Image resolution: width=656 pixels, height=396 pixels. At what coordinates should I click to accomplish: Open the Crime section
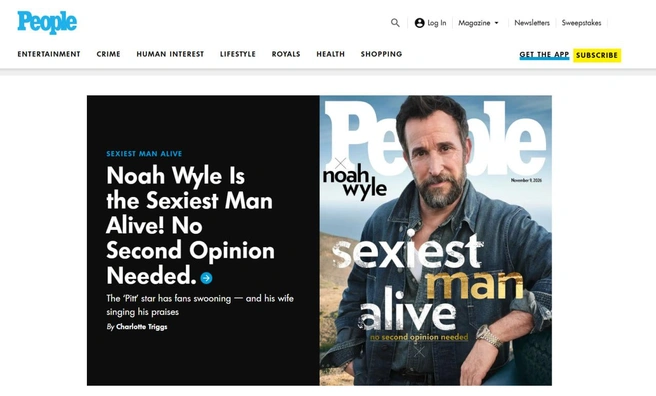coord(108,54)
